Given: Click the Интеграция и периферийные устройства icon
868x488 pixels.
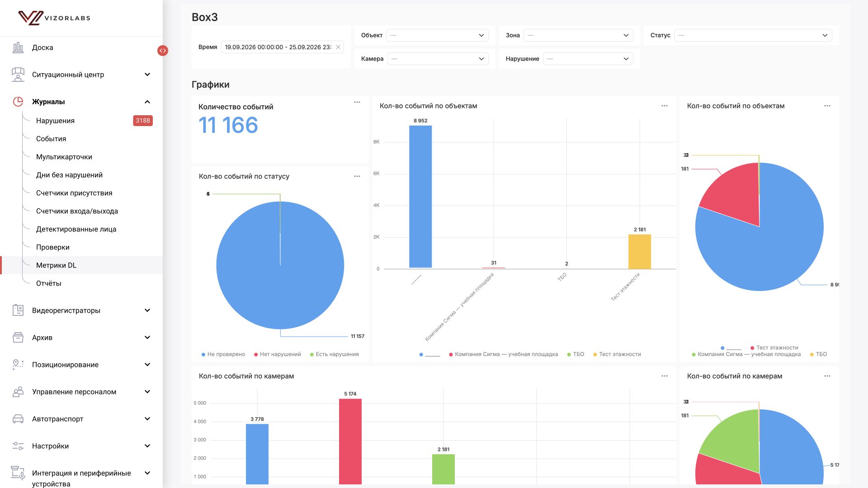Looking at the screenshot, I should pyautogui.click(x=18, y=473).
